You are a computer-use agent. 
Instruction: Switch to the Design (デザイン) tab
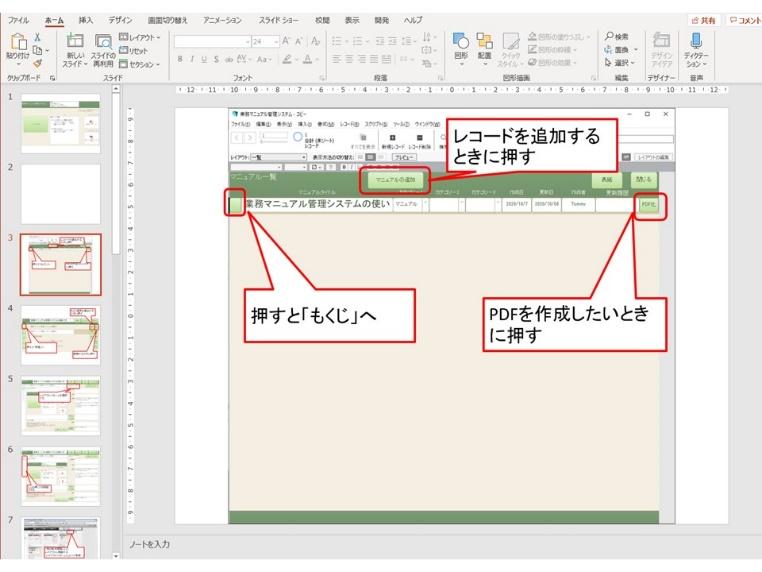tap(120, 20)
